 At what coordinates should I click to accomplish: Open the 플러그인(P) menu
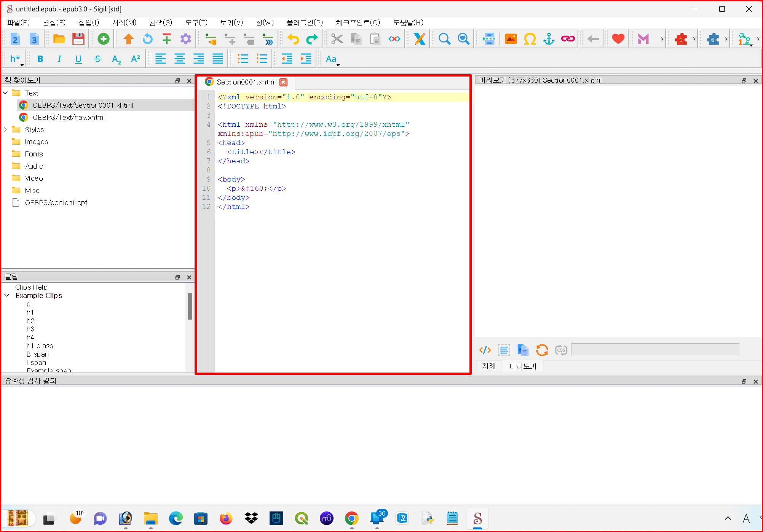[x=304, y=22]
